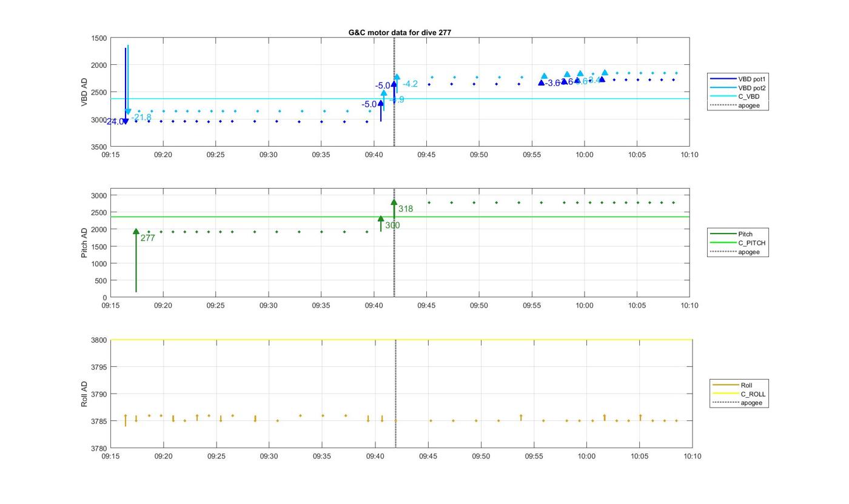This screenshot has height=504, width=849.
Task: Click the '500' tick on the Pitch axis
Action: [101, 281]
